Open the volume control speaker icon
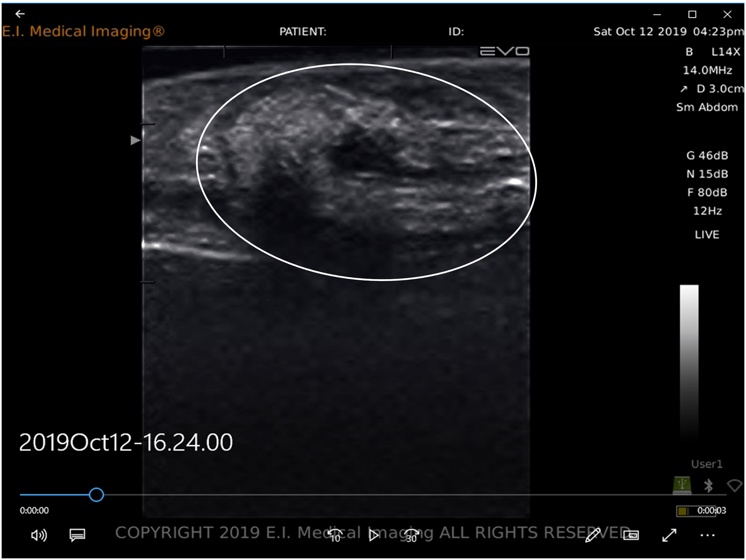 [x=39, y=536]
